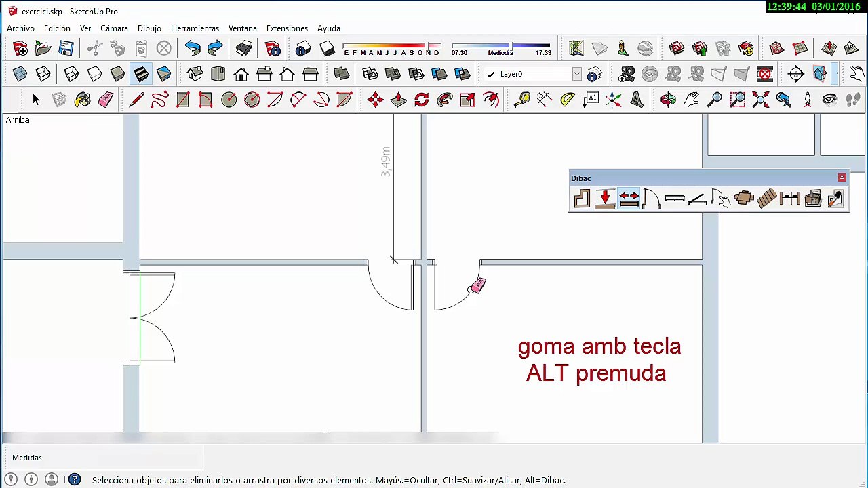Select the Freehand tool
The width and height of the screenshot is (868, 488).
click(x=159, y=100)
